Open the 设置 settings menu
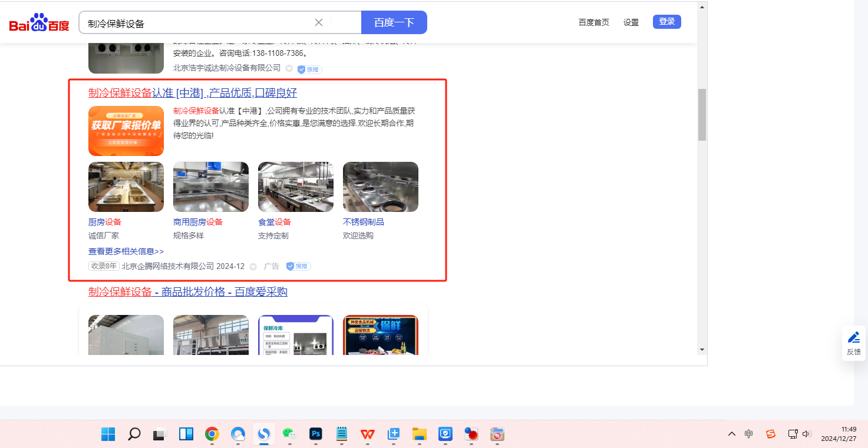 (x=631, y=22)
